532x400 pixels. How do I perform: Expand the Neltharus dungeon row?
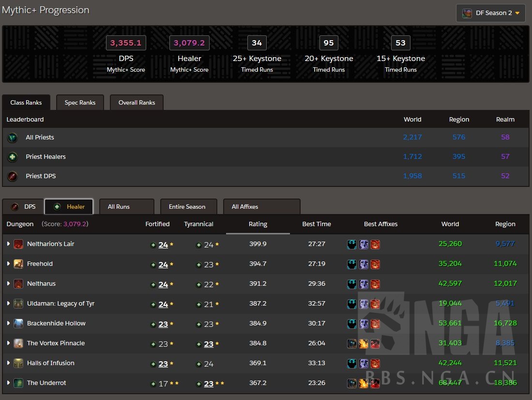point(8,284)
